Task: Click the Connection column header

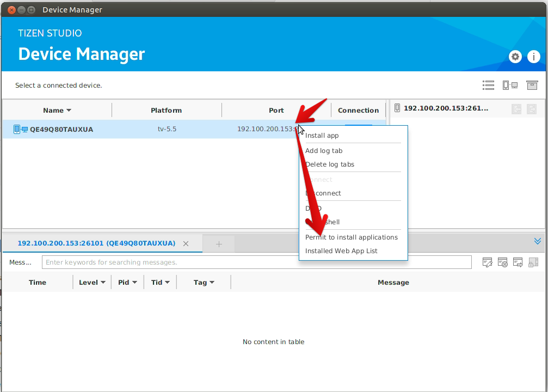Action: (358, 111)
